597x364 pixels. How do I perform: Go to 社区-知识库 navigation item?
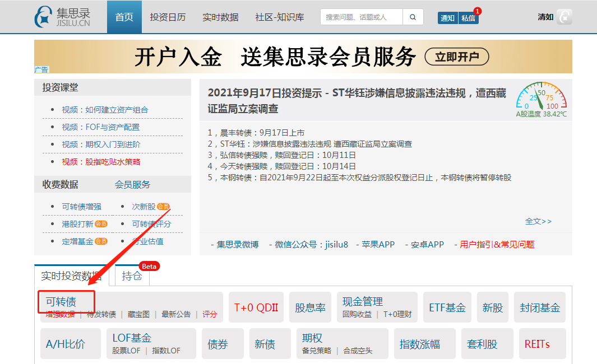(279, 17)
